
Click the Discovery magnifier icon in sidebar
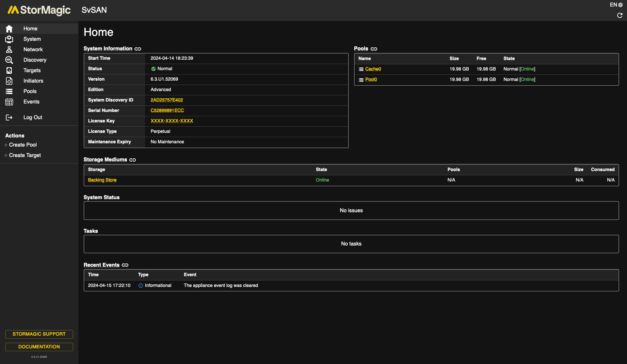point(9,60)
